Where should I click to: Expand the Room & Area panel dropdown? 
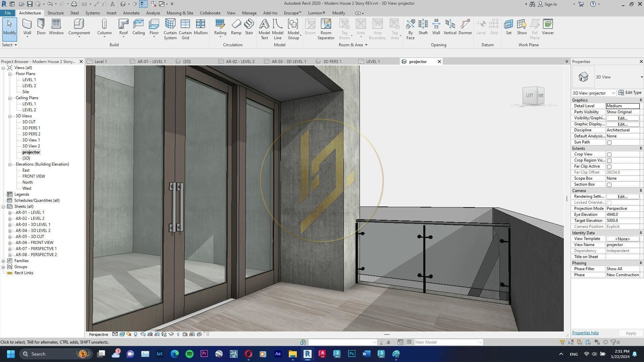353,45
